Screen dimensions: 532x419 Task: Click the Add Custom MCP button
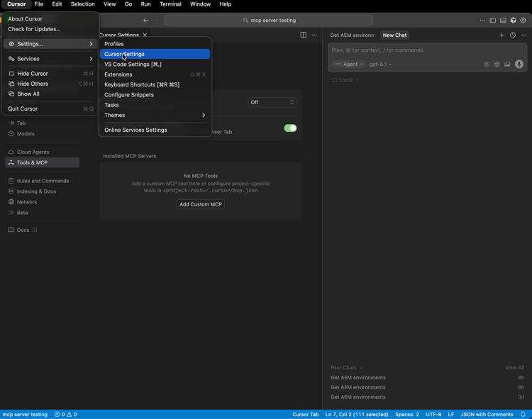(201, 204)
